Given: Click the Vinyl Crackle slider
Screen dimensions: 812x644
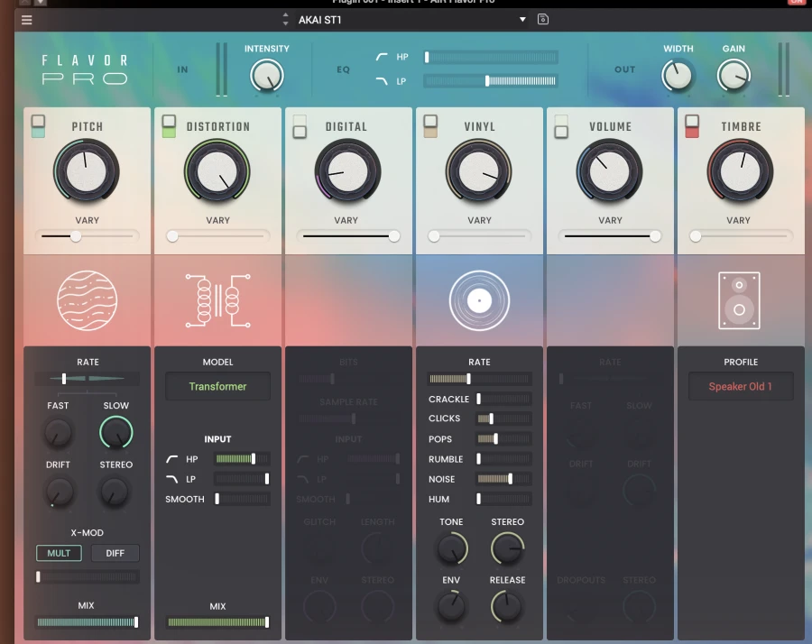Looking at the screenshot, I should point(503,399).
